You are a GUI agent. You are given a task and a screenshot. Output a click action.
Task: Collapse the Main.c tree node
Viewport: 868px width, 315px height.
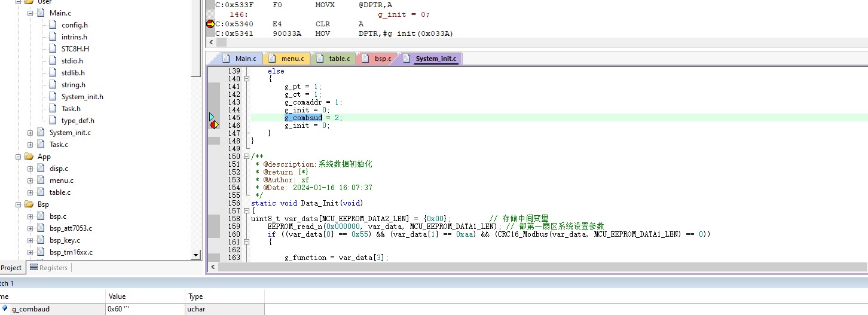(30, 13)
